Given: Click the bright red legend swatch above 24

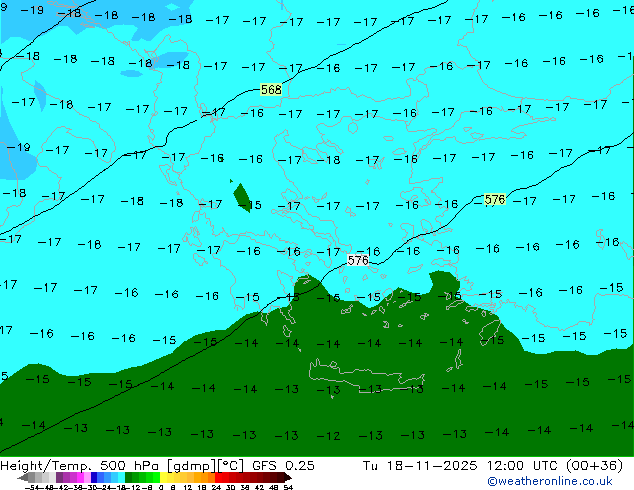Looking at the screenshot, I should [x=218, y=477].
